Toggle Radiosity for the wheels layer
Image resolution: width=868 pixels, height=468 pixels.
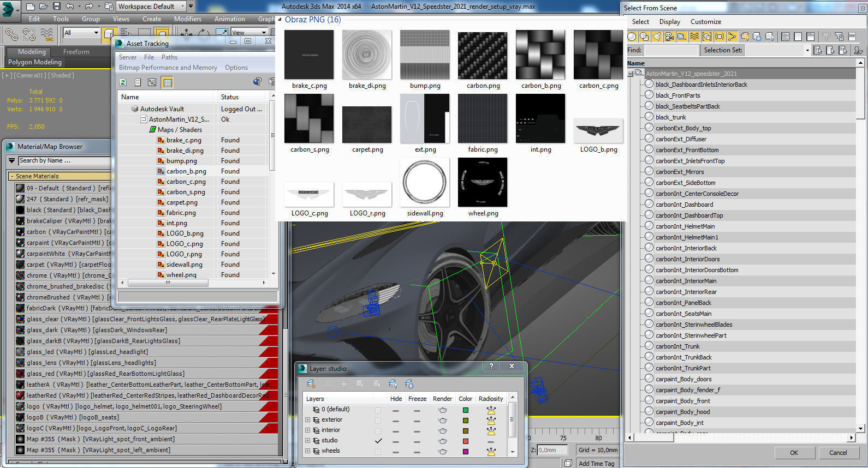491,451
